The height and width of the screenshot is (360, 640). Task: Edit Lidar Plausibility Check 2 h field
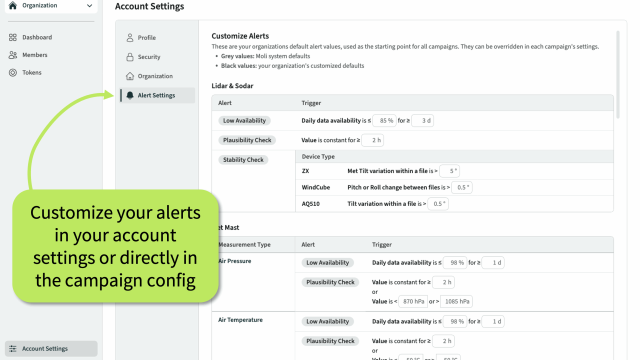(x=372, y=140)
